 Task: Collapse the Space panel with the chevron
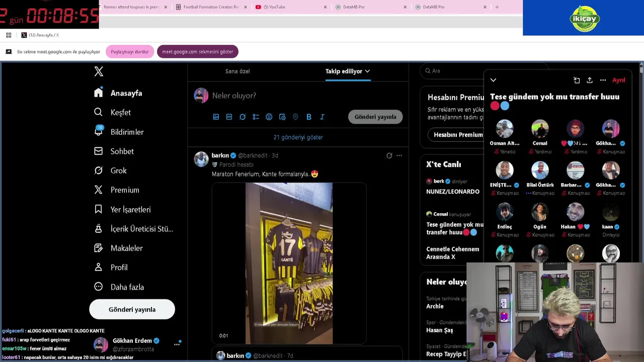coord(493,80)
